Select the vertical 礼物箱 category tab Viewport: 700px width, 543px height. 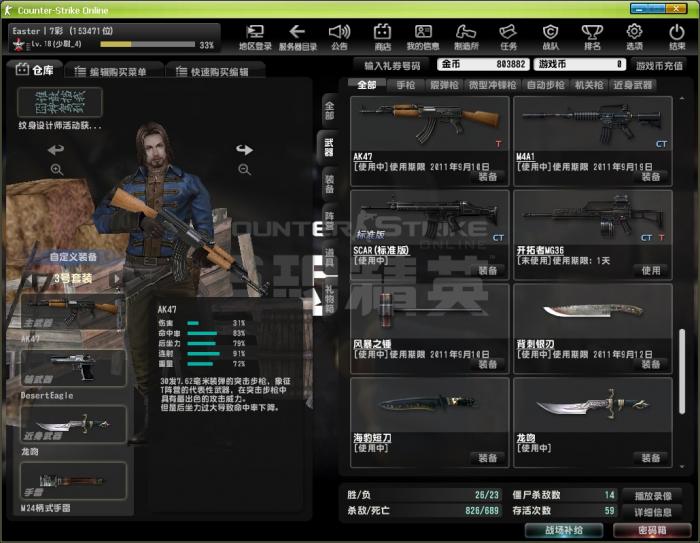click(329, 297)
